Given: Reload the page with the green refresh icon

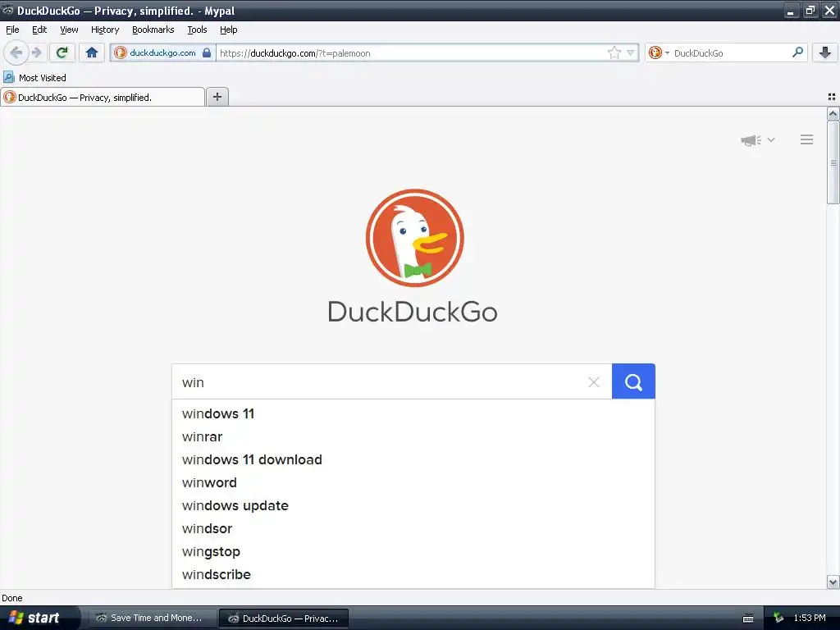Looking at the screenshot, I should tap(62, 52).
